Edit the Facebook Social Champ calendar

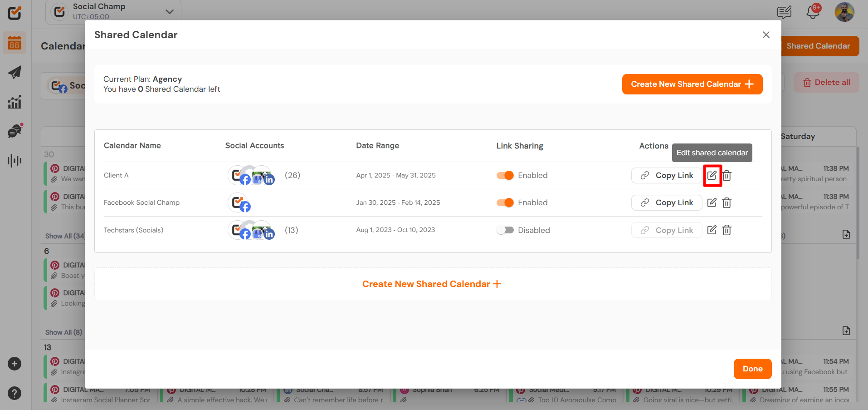[x=712, y=203]
